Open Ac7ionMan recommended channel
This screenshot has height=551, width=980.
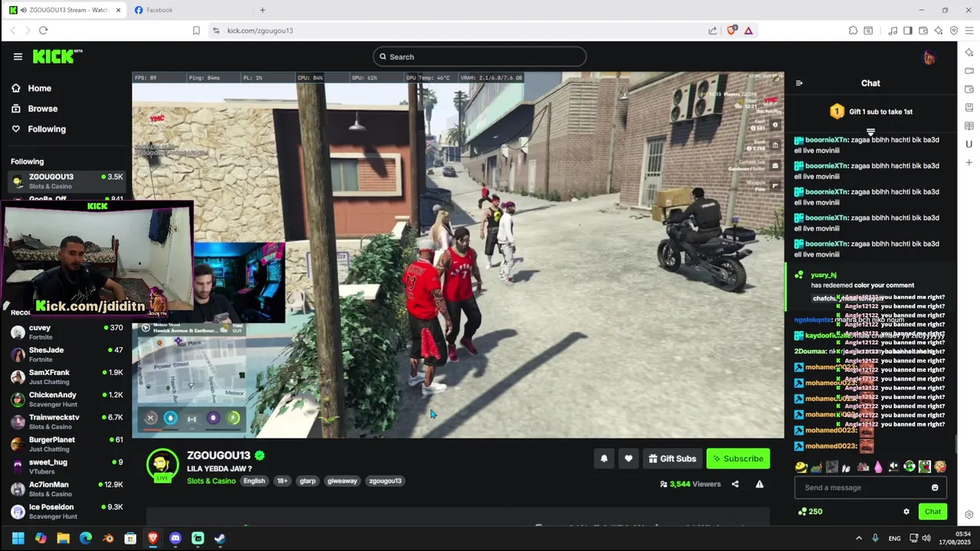point(67,489)
